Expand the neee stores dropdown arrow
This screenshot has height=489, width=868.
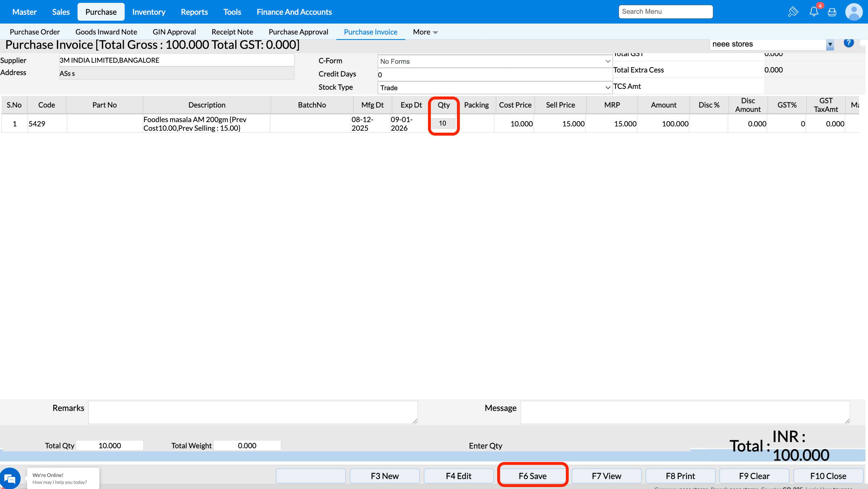pyautogui.click(x=830, y=44)
